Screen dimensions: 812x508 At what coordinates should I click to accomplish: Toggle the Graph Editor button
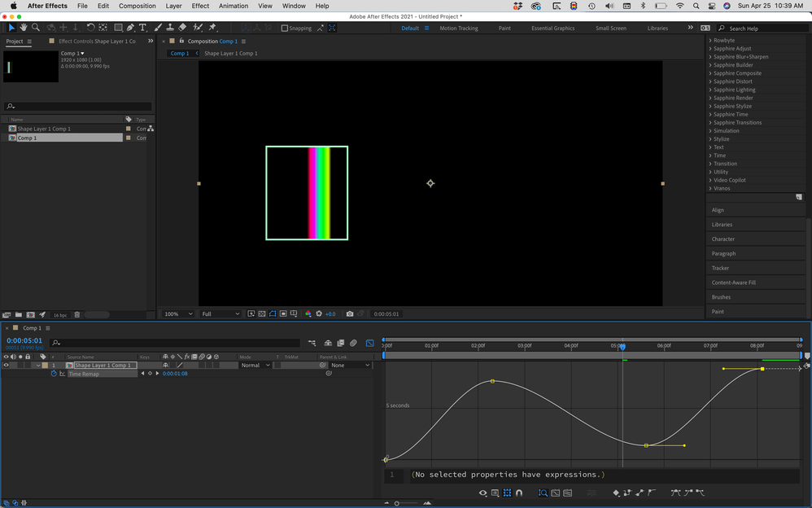pos(370,344)
